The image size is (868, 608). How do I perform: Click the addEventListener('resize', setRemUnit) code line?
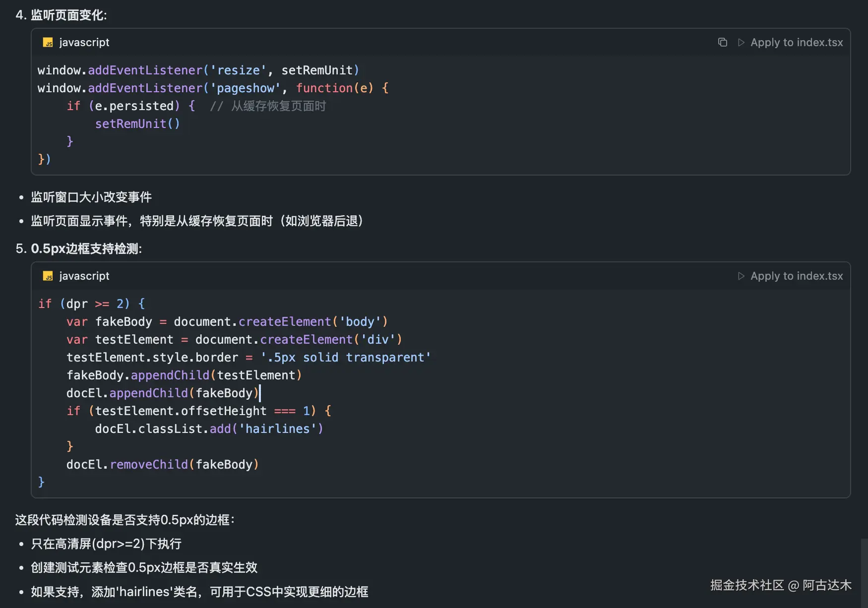click(198, 70)
